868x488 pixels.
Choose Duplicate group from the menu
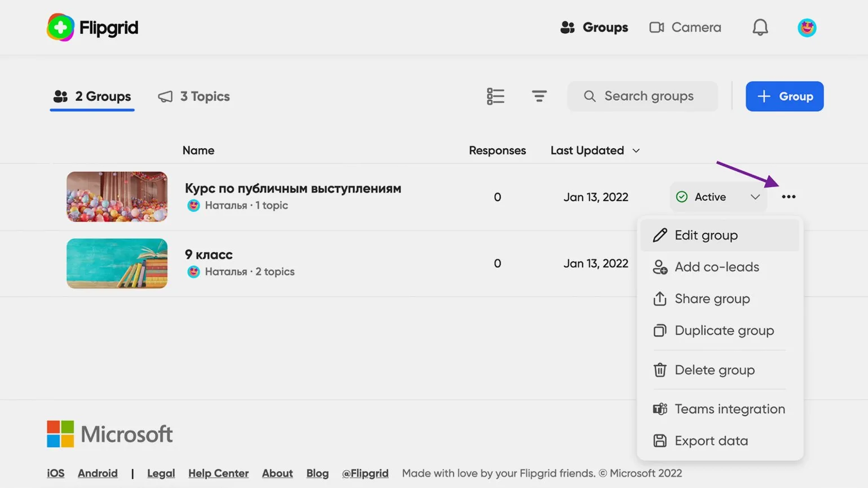click(x=724, y=331)
